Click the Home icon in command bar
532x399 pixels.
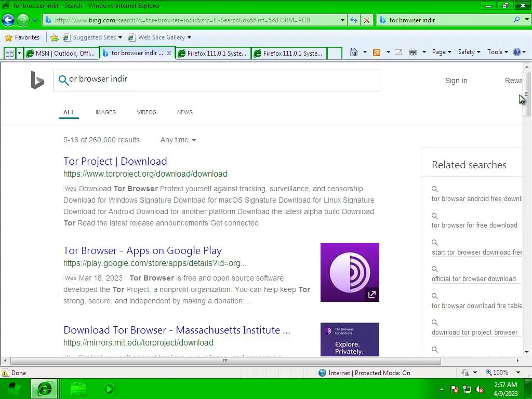click(x=353, y=52)
